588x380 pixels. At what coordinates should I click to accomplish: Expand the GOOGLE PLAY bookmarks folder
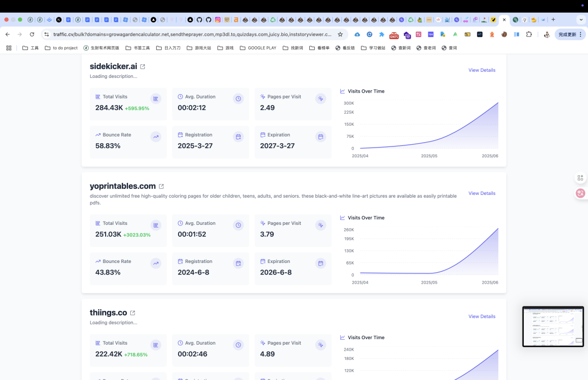tap(258, 48)
